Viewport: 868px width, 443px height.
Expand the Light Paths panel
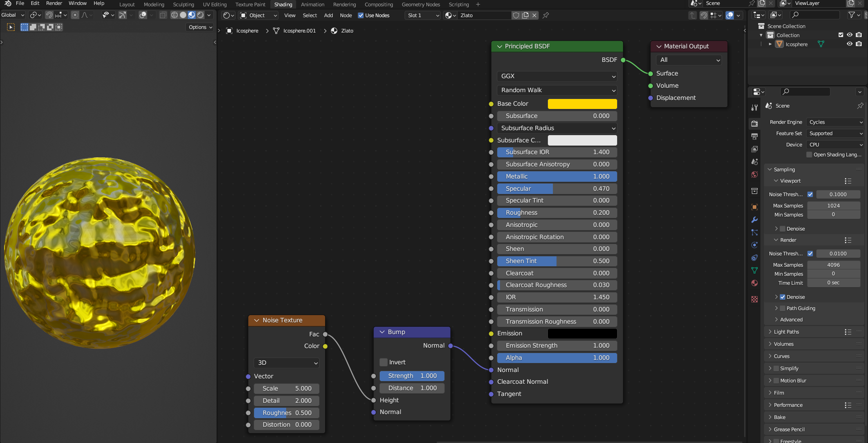click(786, 332)
